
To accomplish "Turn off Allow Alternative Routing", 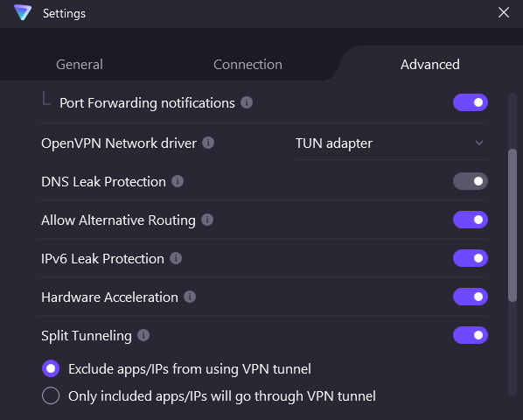I will pos(471,220).
